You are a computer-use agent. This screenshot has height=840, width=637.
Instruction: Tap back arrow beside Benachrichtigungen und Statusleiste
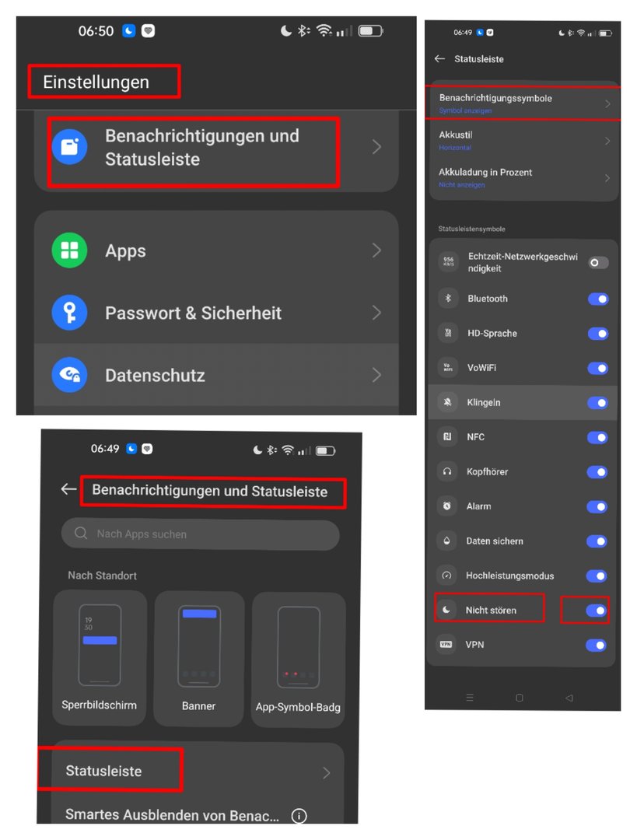[x=68, y=489]
